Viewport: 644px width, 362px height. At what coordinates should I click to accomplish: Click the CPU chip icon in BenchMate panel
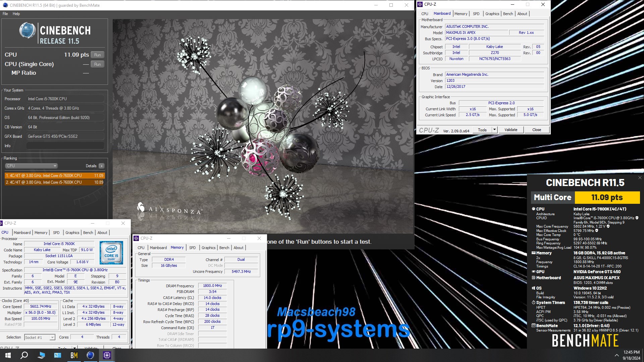[x=533, y=209]
